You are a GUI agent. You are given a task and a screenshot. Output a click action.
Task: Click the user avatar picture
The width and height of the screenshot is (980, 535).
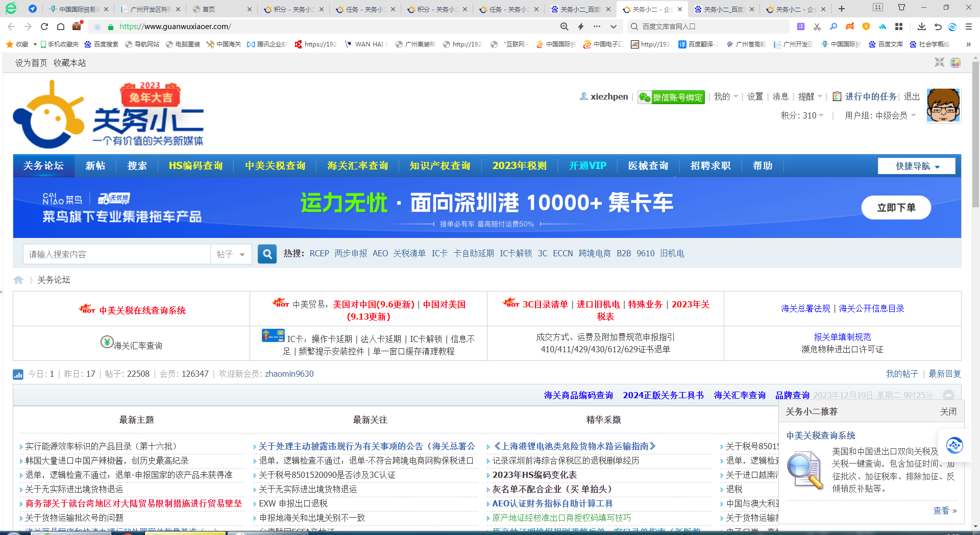coord(943,106)
